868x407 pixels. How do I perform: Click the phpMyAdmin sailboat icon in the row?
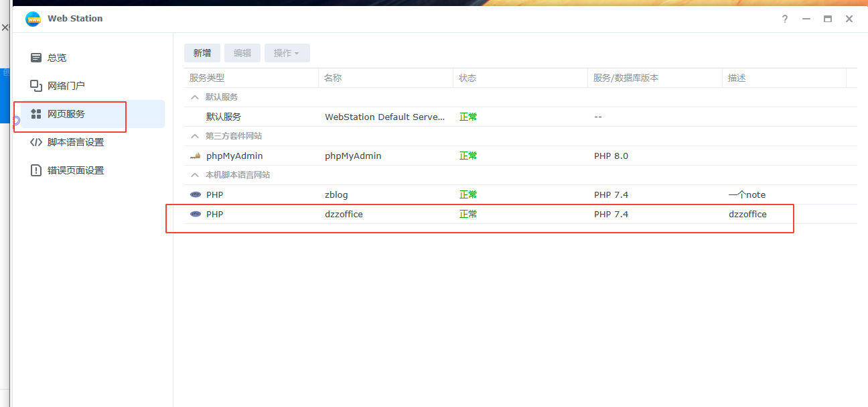click(195, 156)
